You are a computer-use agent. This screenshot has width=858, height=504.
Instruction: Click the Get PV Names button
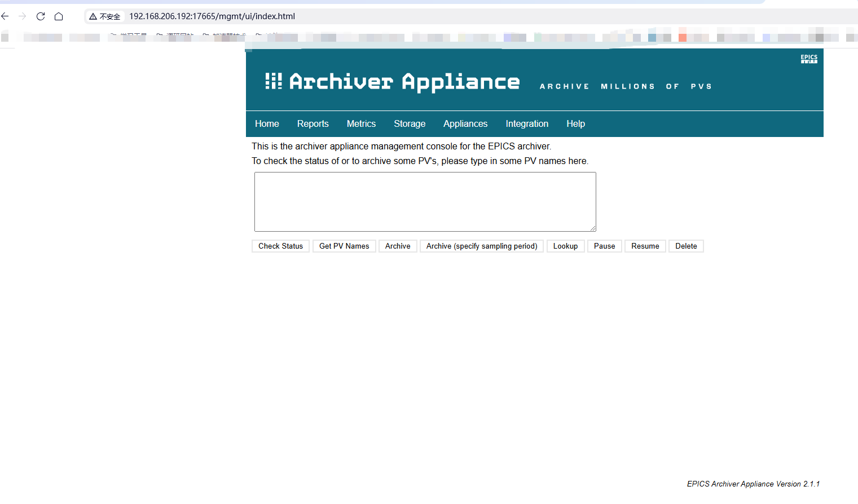(x=344, y=246)
